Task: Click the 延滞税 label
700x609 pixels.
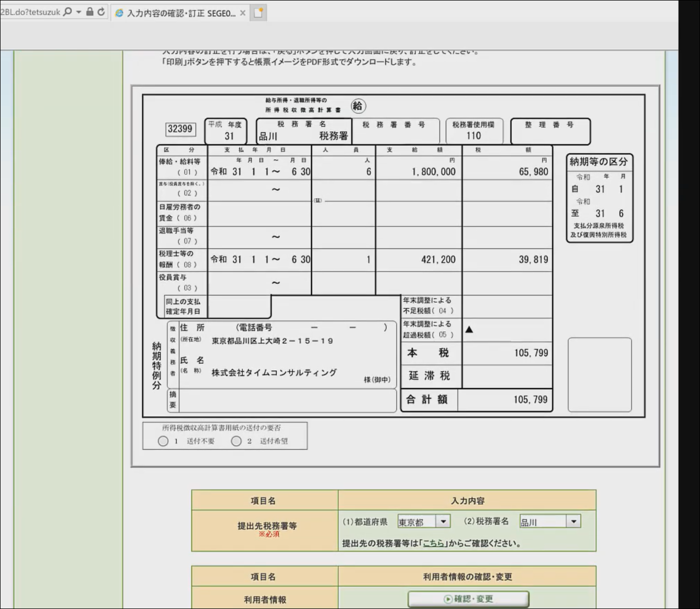Action: click(x=429, y=376)
